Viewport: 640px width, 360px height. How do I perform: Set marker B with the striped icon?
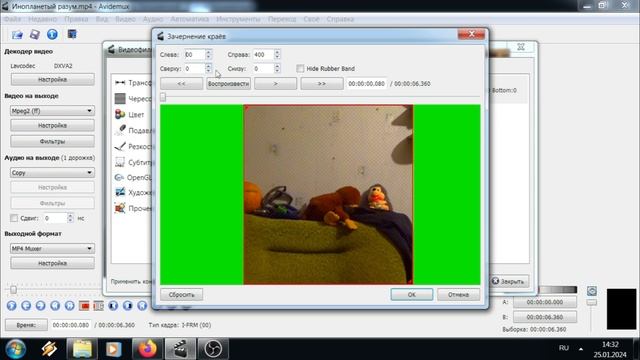[x=99, y=305]
